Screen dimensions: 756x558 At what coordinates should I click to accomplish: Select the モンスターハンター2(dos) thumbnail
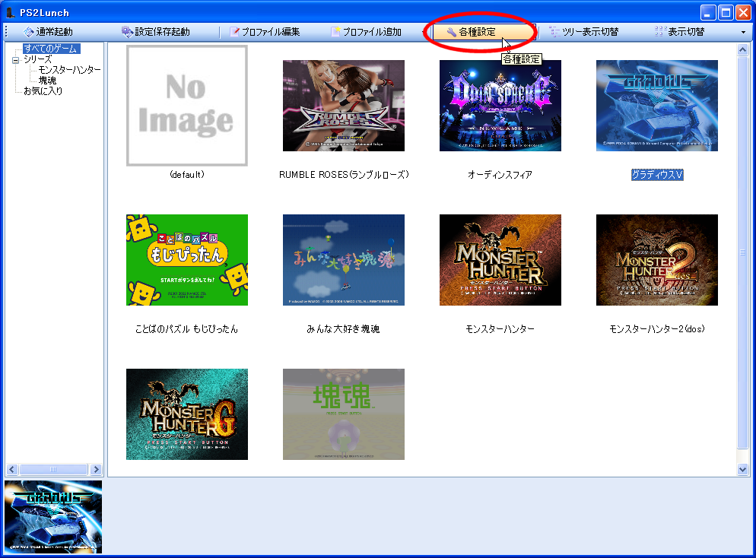click(x=657, y=260)
